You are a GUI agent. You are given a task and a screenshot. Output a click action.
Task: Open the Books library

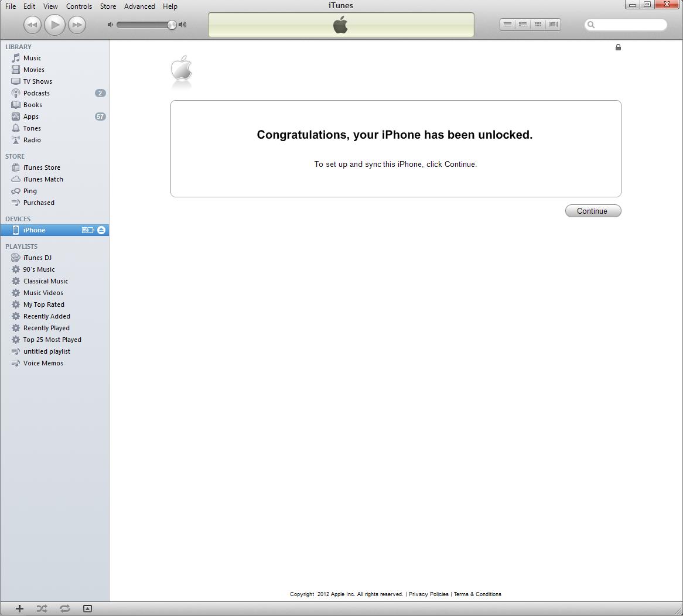(x=54, y=105)
